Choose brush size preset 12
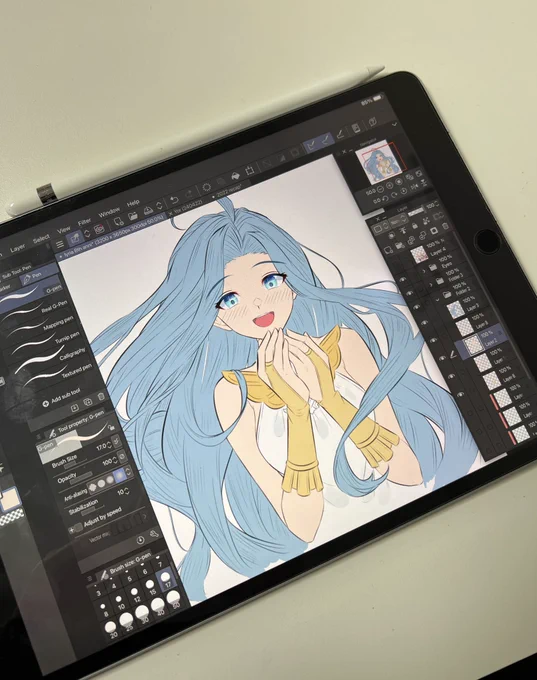Viewport: 537px width, 680px height. 134,592
